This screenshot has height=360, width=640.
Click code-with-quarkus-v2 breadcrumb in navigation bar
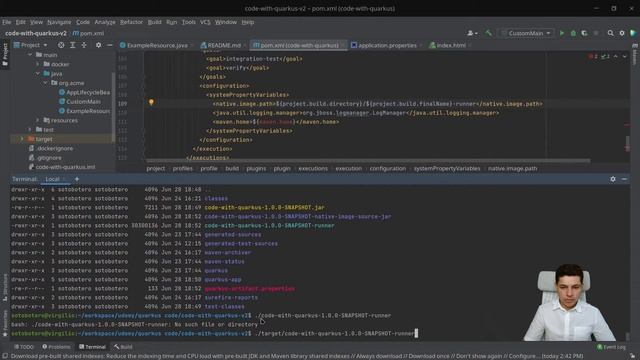pos(36,33)
